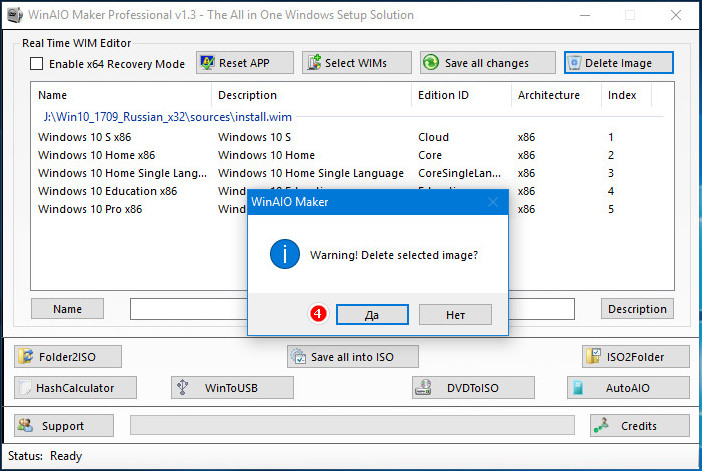
Task: Click the ISO2Folder icon
Action: click(593, 356)
